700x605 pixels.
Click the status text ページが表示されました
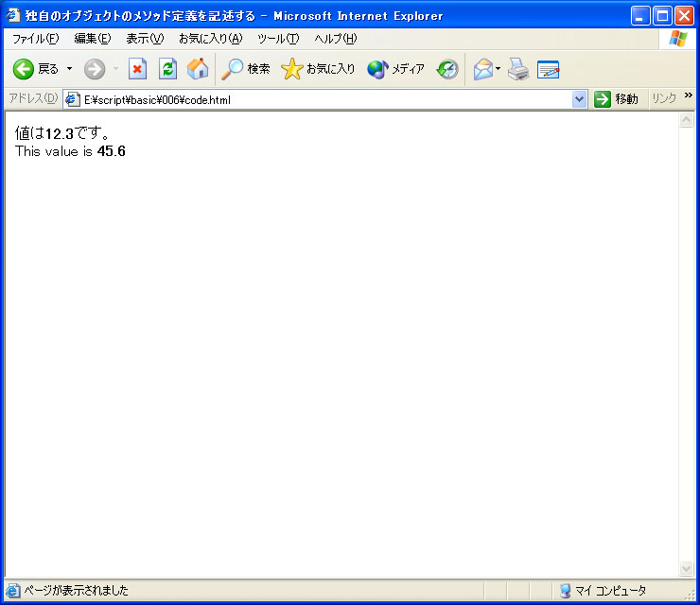coord(76,591)
